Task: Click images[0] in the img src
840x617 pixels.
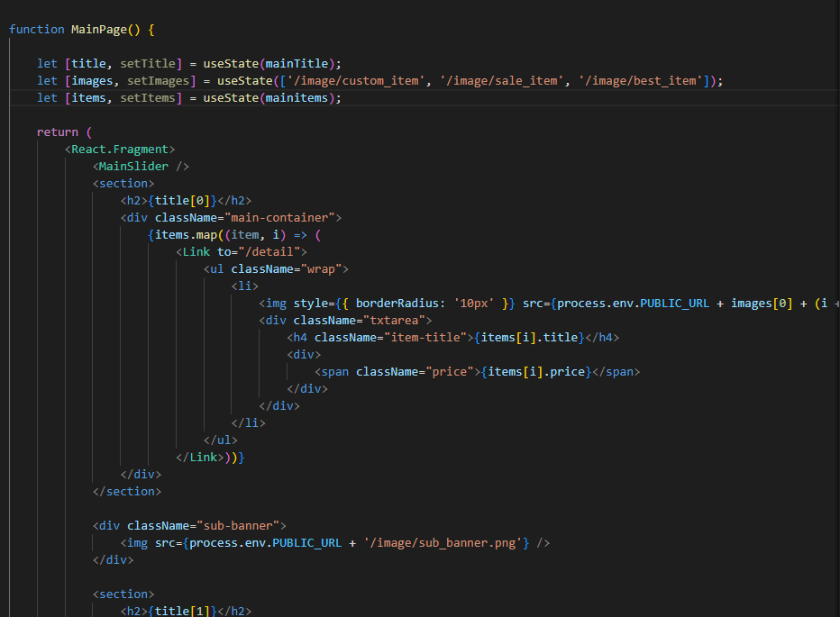Action: click(762, 304)
